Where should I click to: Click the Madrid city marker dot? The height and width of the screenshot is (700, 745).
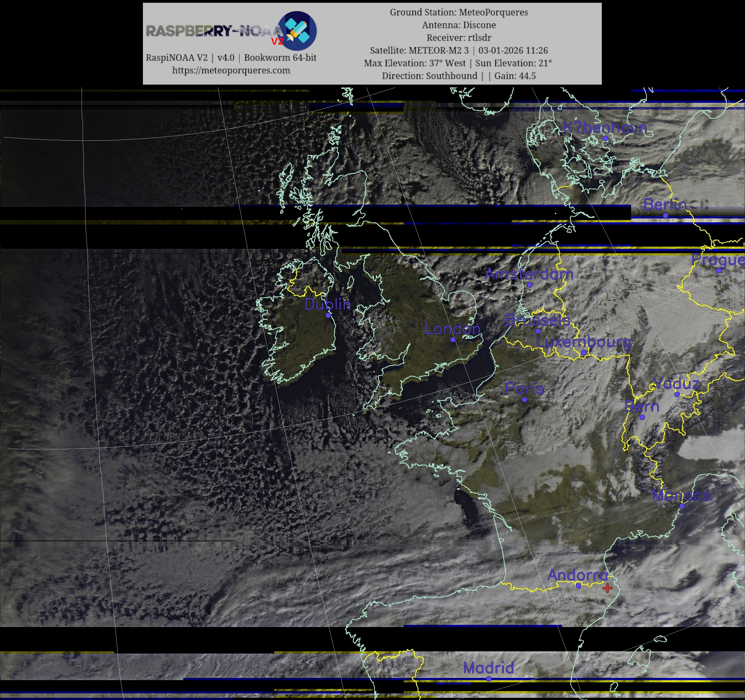[489, 679]
